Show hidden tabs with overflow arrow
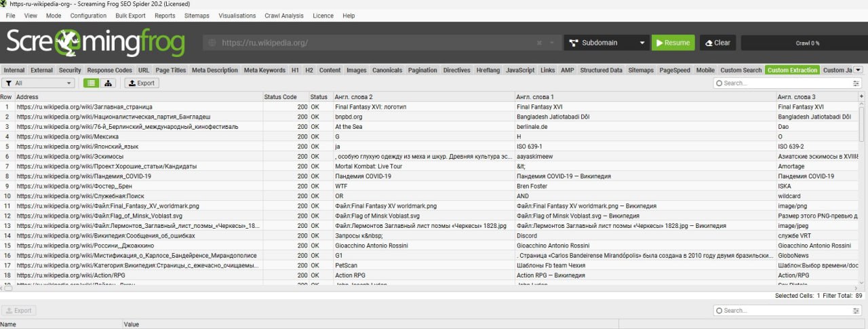This screenshot has width=868, height=329. [x=858, y=70]
